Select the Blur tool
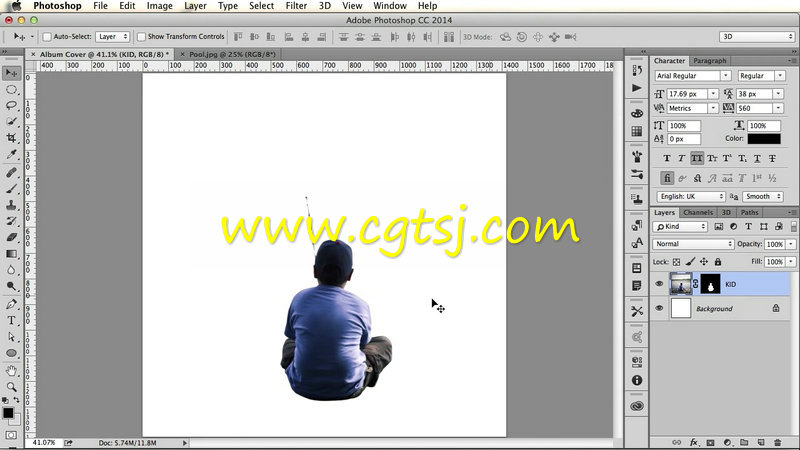 [x=11, y=270]
